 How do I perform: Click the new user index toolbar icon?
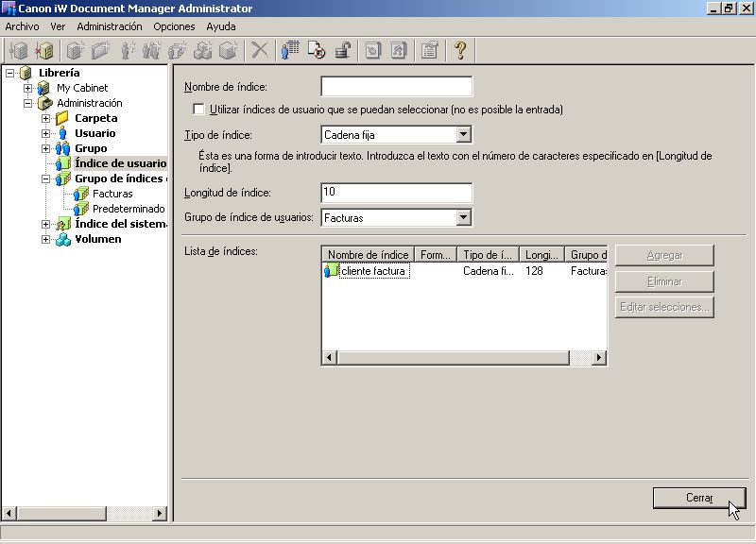point(178,50)
